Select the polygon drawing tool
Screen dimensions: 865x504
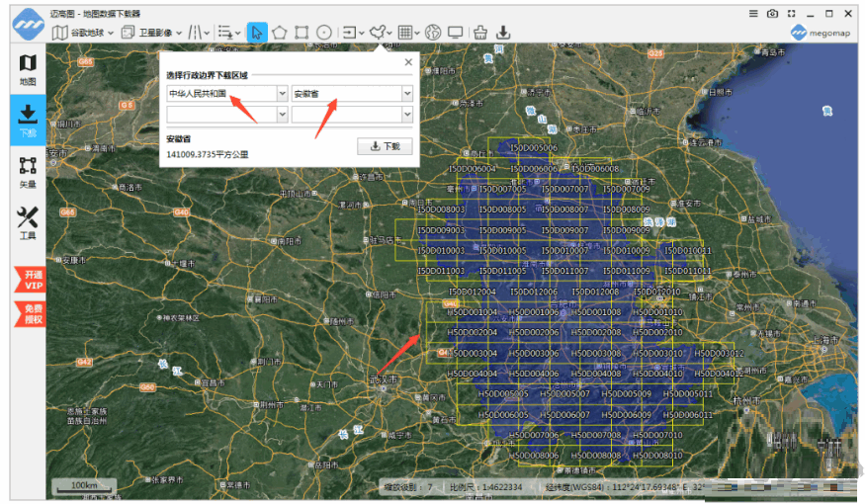tap(280, 33)
